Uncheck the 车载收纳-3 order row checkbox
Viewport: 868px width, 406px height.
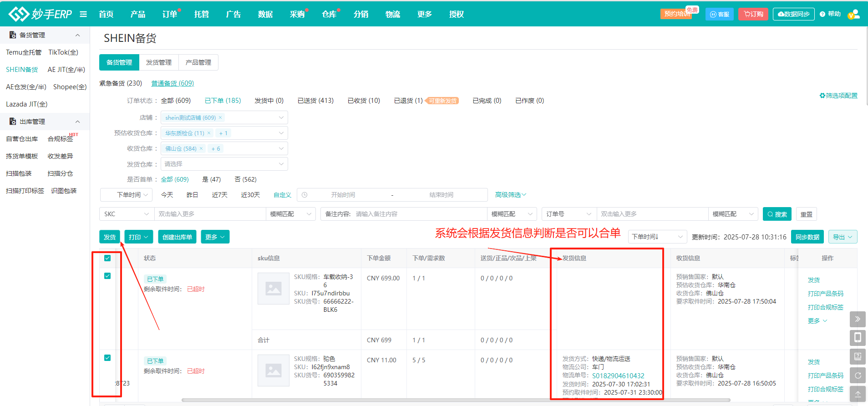(107, 276)
